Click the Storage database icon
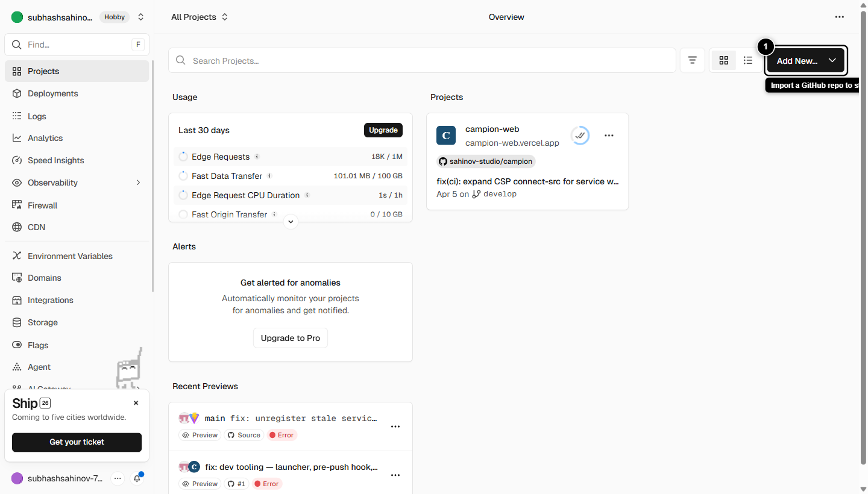868x494 pixels. point(17,322)
